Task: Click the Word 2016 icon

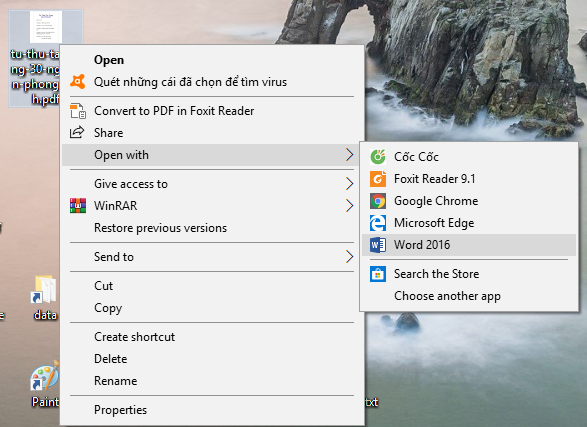Action: click(x=378, y=245)
